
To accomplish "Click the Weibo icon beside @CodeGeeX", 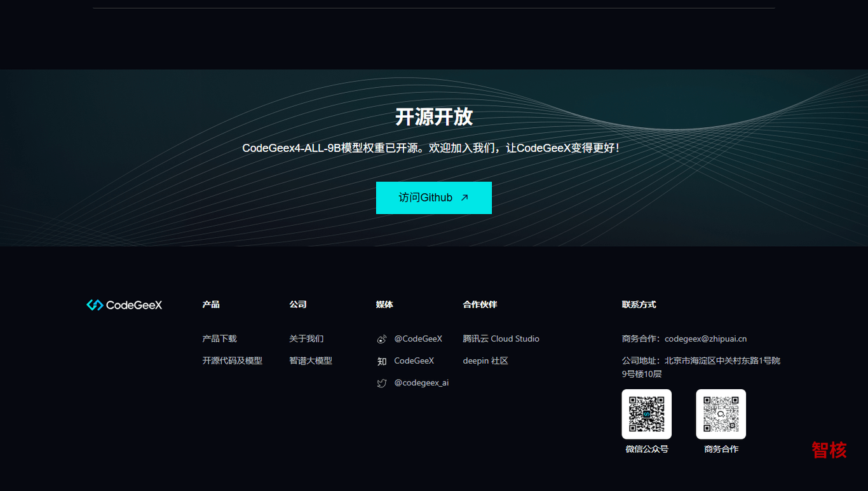I will [382, 340].
